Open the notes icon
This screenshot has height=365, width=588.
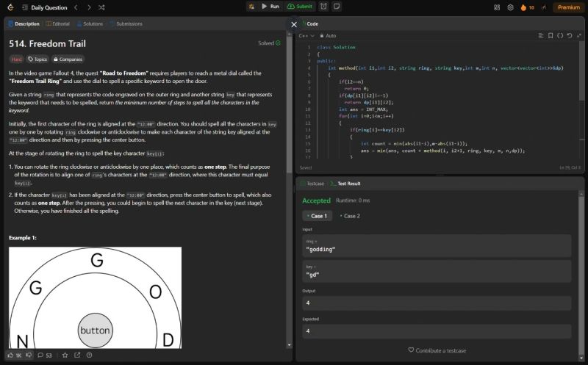(337, 7)
